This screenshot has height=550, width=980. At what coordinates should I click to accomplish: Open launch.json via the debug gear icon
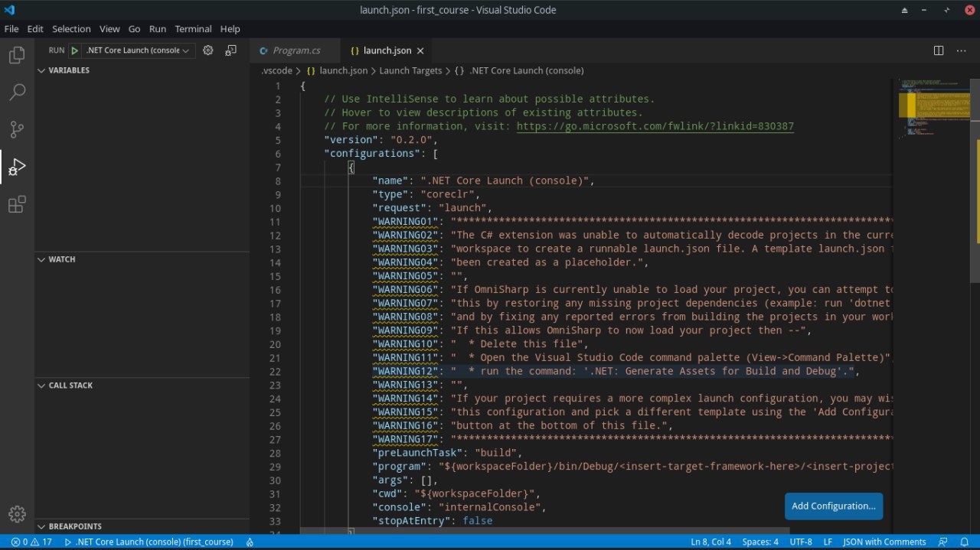207,50
